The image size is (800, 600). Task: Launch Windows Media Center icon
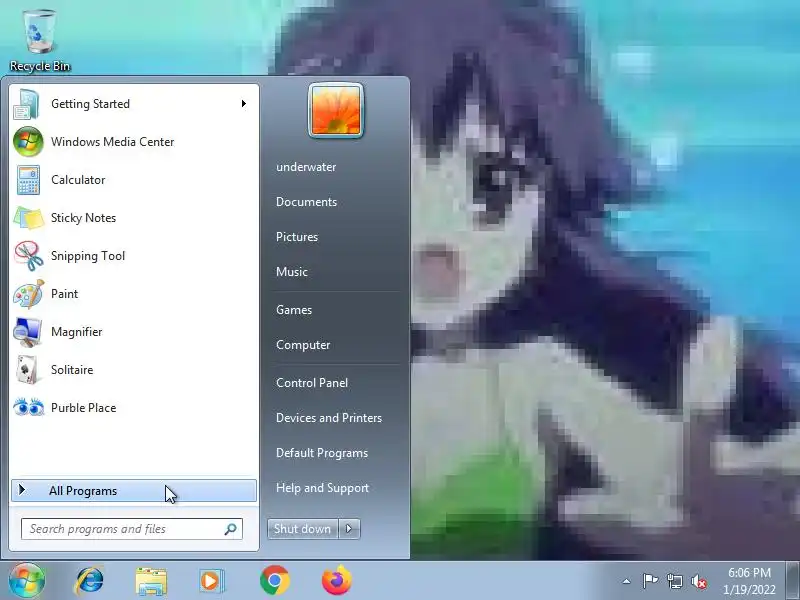pyautogui.click(x=28, y=142)
